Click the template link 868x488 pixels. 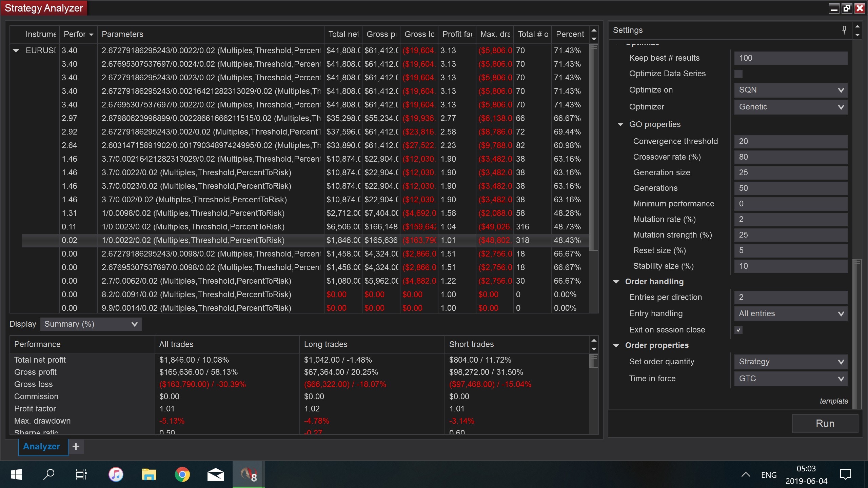(x=833, y=401)
